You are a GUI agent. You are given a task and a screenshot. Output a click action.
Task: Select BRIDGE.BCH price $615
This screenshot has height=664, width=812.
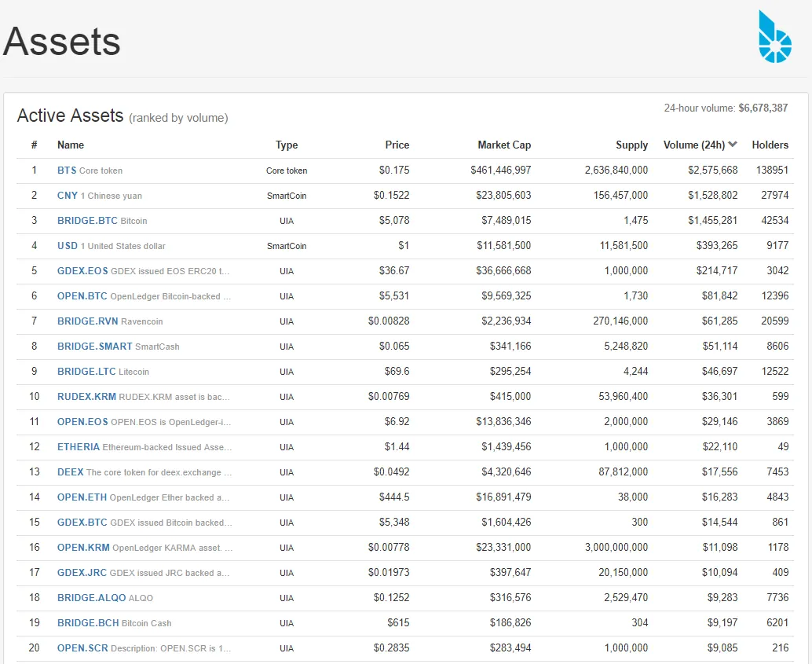398,622
